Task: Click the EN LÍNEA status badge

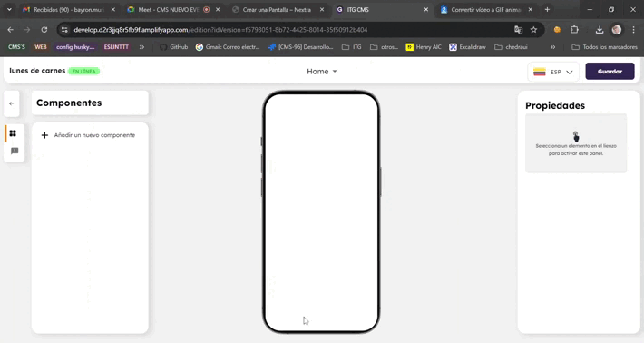Action: pos(83,72)
